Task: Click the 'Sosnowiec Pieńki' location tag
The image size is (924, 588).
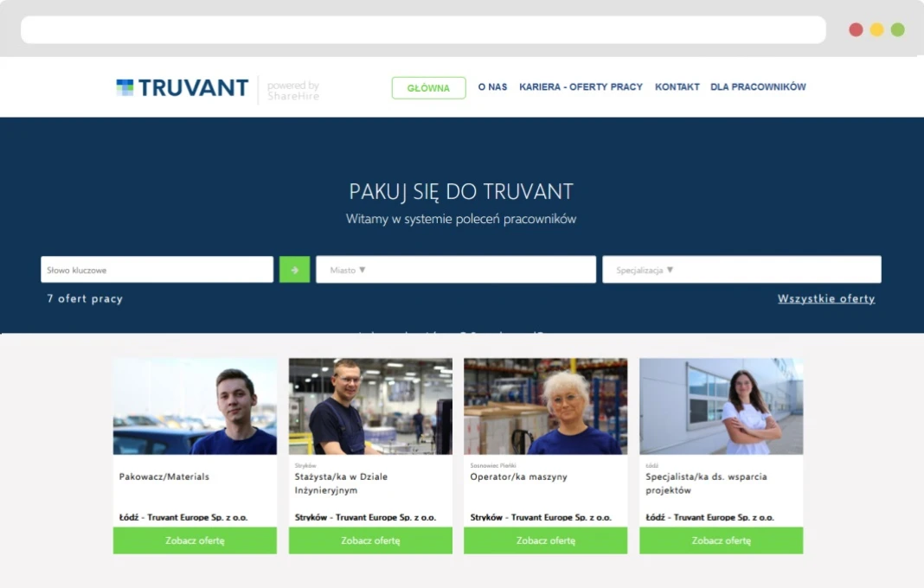Action: click(492, 465)
